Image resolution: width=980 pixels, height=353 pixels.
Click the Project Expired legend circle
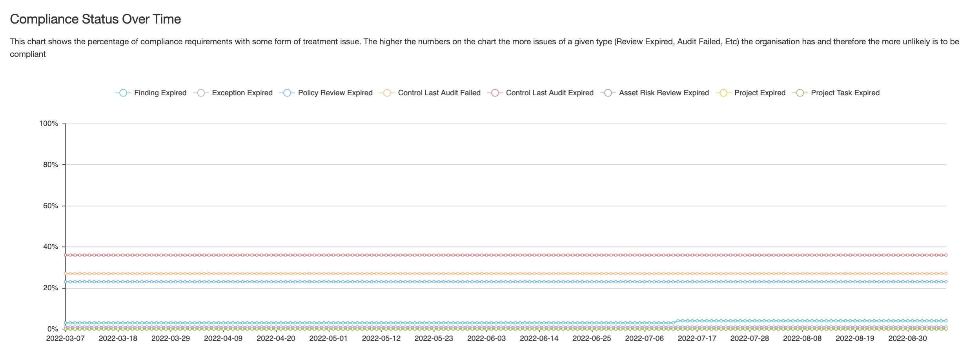pos(723,93)
